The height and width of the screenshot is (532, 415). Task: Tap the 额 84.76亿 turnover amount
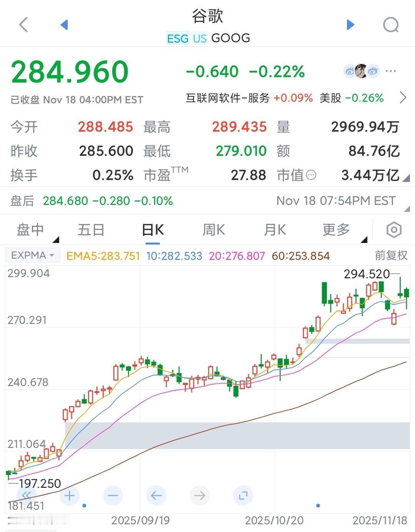(x=374, y=151)
